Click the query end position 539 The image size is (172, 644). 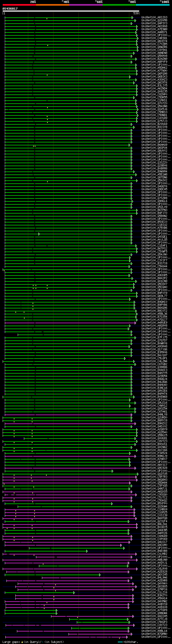[136, 13]
